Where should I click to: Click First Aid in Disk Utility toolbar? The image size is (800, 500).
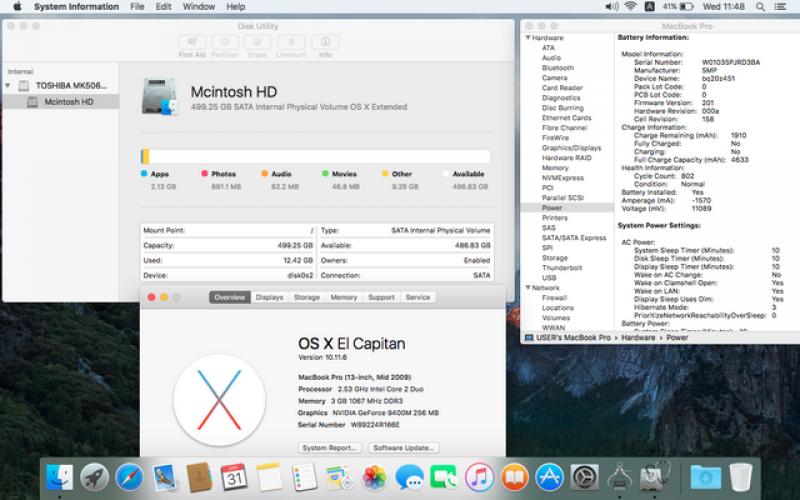pos(192,46)
